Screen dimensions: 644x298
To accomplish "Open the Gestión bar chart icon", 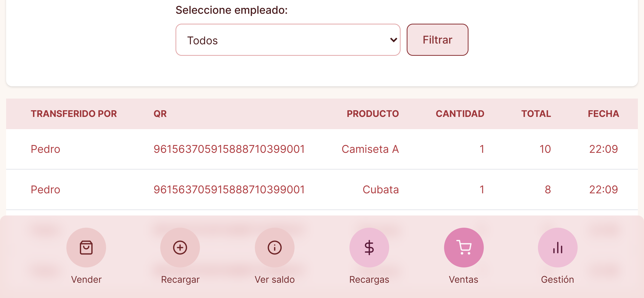I will [x=558, y=247].
